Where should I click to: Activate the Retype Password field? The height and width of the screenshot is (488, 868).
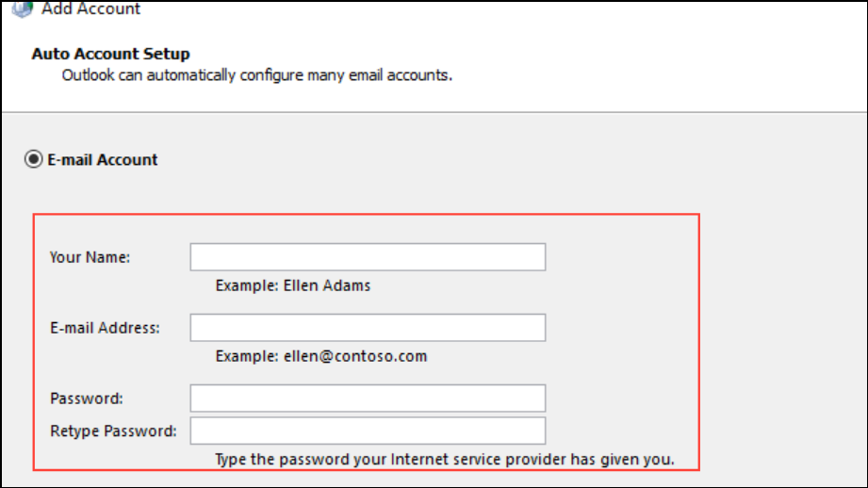(368, 431)
